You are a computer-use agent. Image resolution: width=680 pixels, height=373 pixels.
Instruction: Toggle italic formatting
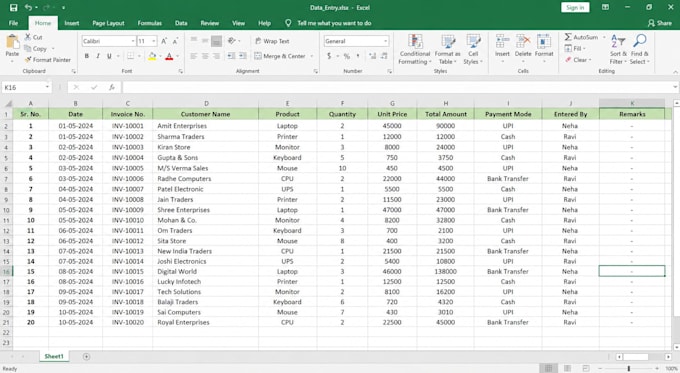tap(98, 56)
